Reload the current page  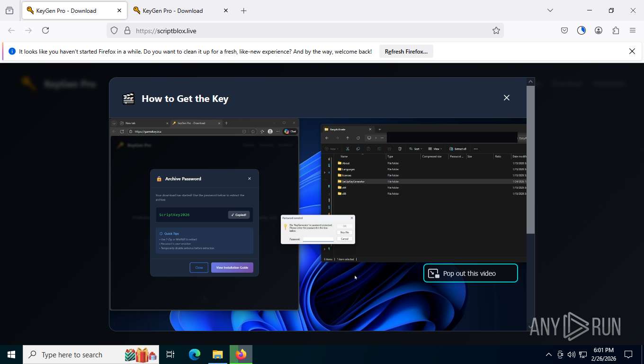[45, 30]
